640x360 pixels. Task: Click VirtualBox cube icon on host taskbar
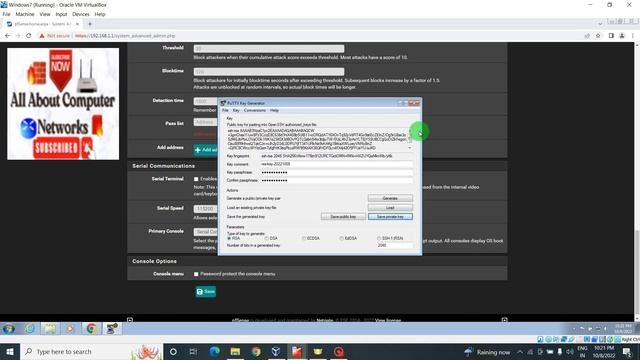click(x=276, y=352)
